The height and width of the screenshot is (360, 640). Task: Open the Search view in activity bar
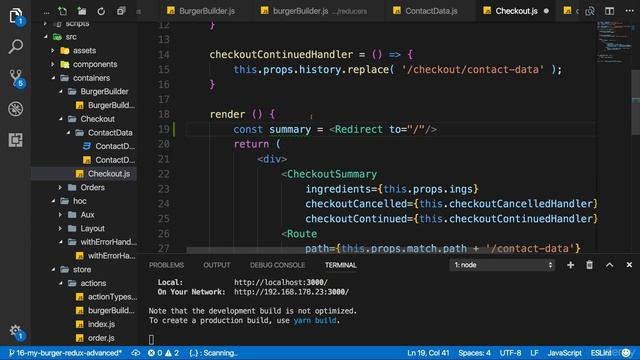coord(16,47)
